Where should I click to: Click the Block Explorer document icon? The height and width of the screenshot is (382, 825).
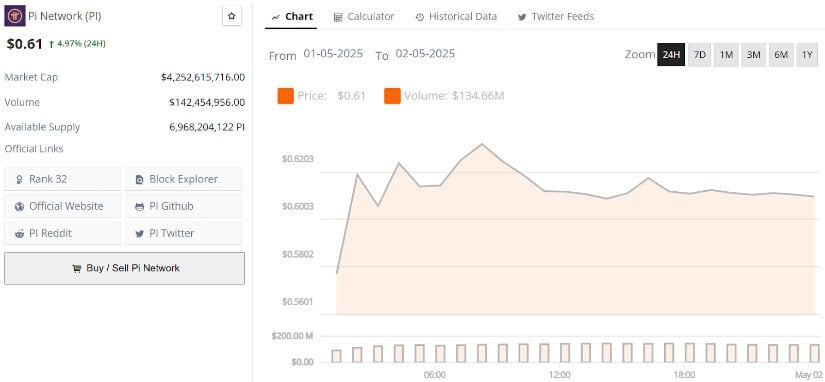(139, 179)
